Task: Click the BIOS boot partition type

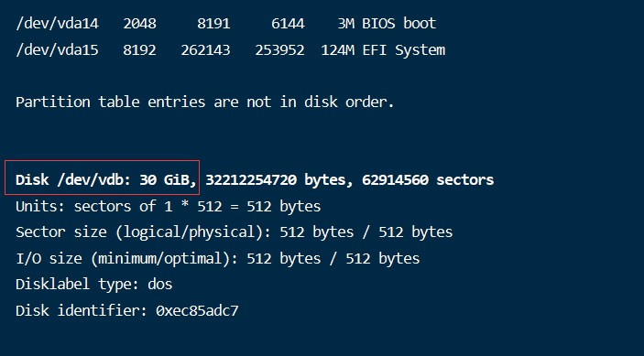Action: click(398, 24)
